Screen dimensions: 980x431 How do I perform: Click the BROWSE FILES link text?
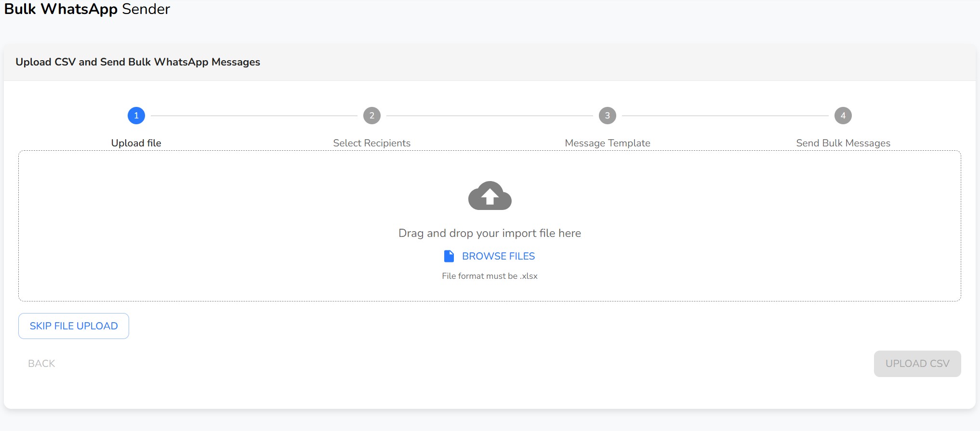[x=498, y=256]
